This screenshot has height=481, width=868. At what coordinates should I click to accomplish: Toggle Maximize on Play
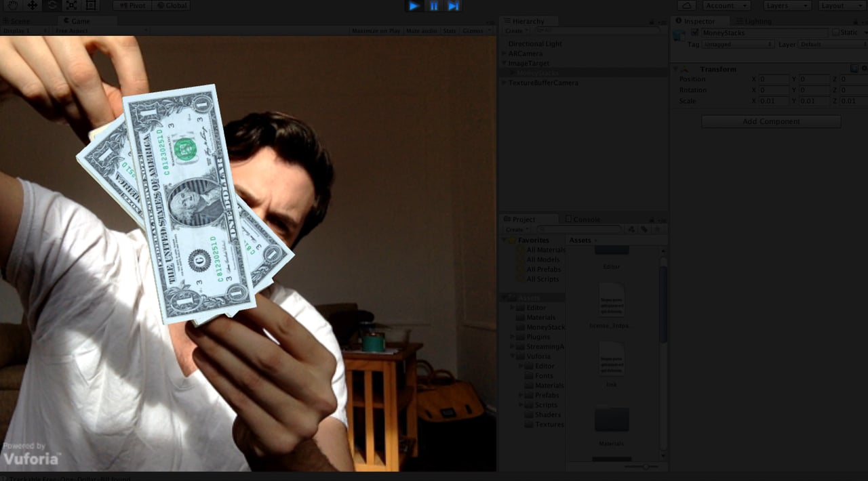pyautogui.click(x=376, y=31)
